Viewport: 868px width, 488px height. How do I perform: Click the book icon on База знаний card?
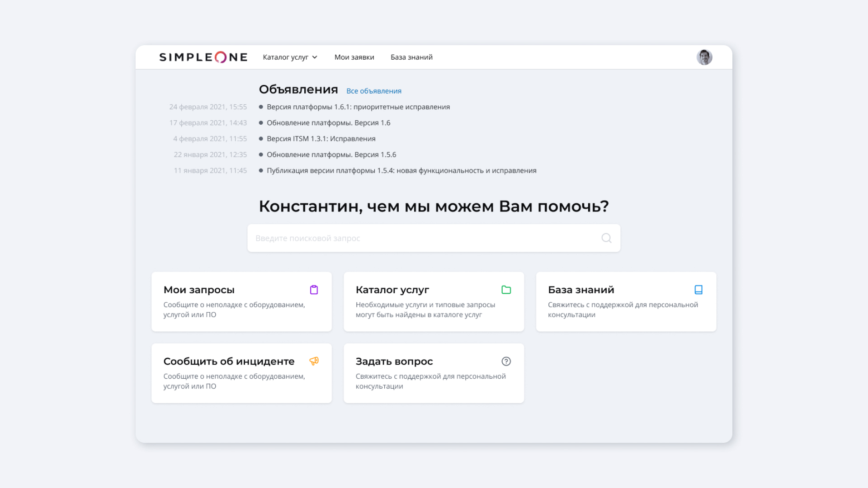click(x=698, y=290)
